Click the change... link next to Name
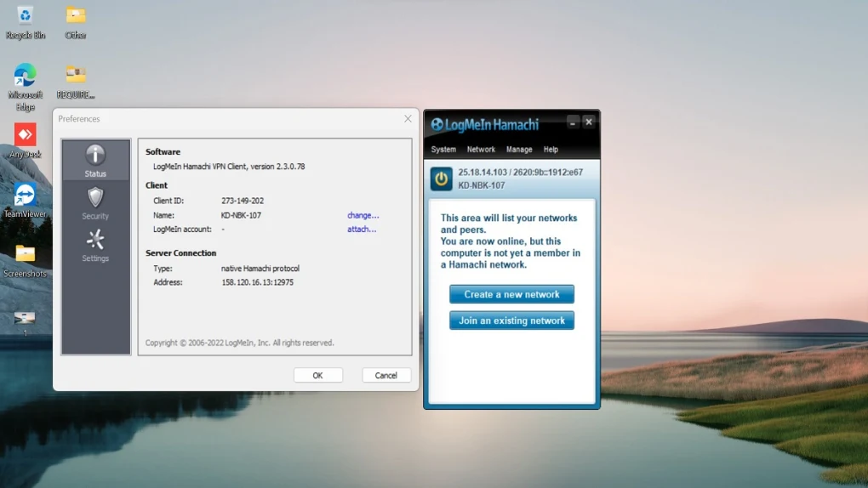The width and height of the screenshot is (868, 488). point(363,216)
